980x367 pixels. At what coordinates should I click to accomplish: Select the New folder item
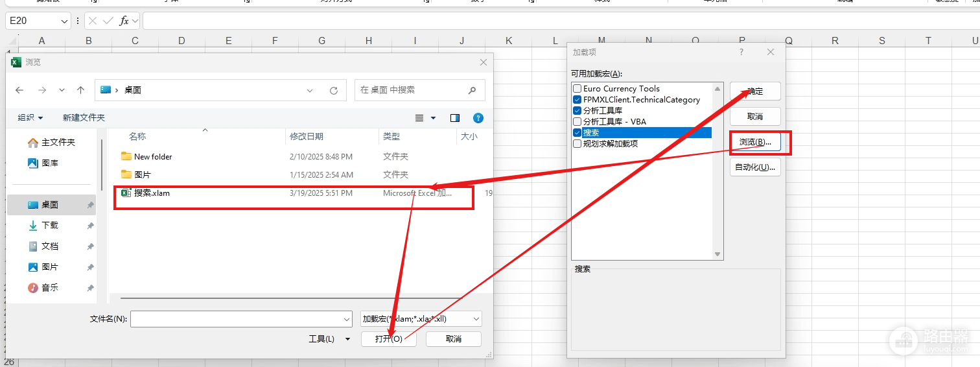(x=153, y=156)
